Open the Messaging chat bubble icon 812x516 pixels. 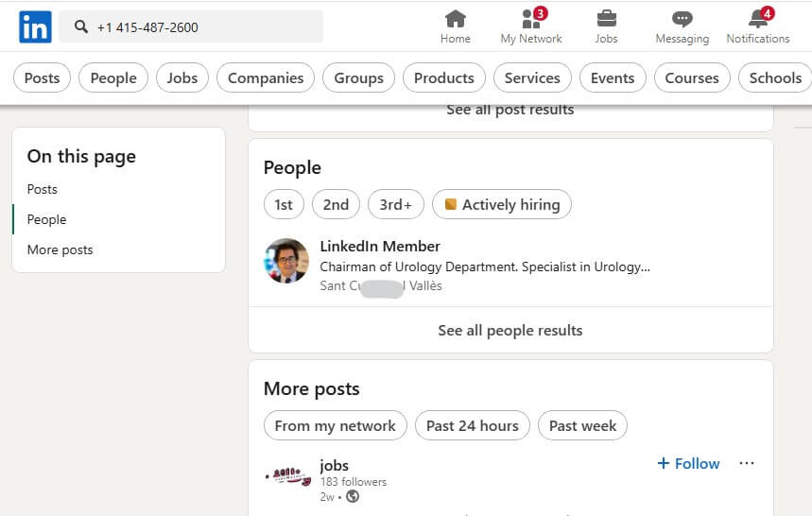point(682,20)
